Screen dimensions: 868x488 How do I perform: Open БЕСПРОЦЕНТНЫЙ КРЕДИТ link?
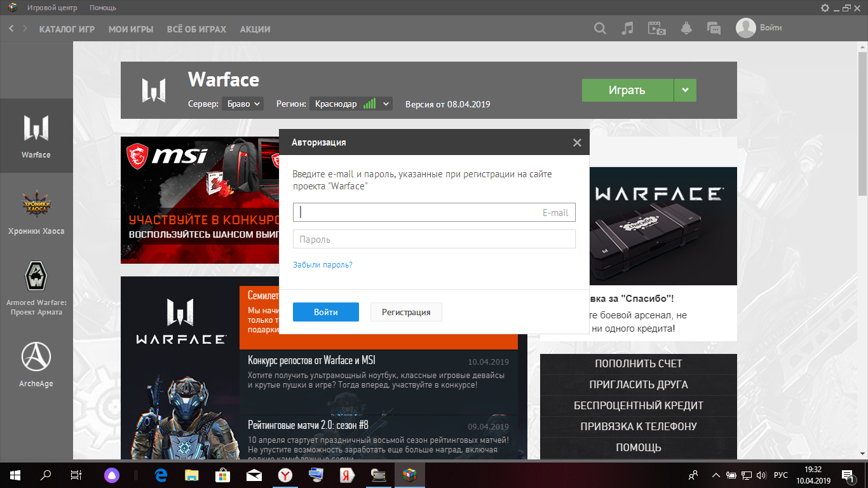[639, 406]
